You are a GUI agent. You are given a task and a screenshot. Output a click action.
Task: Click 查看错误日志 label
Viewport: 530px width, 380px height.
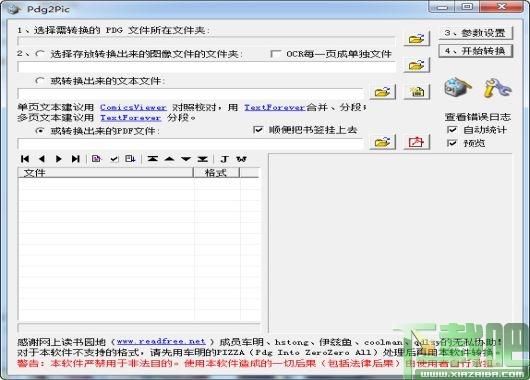(478, 117)
